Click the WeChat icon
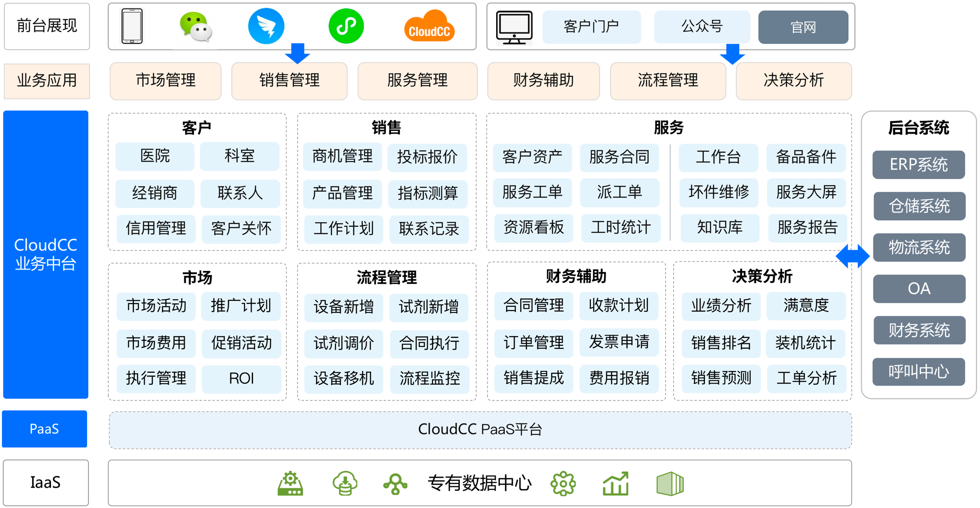Viewport: 980px width, 508px height. (196, 27)
